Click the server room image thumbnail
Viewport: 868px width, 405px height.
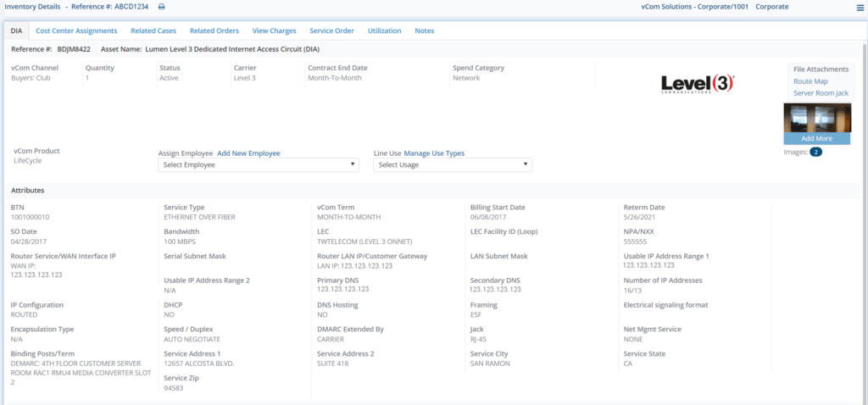(817, 117)
